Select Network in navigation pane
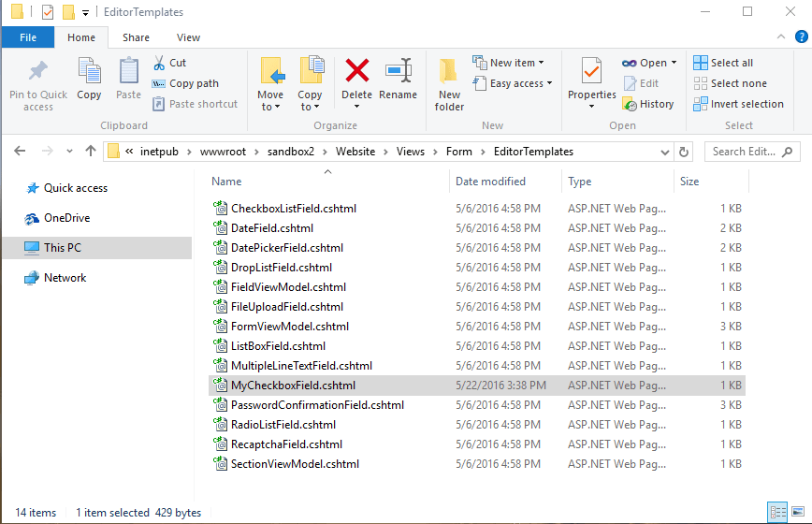This screenshot has height=524, width=812. (x=55, y=278)
